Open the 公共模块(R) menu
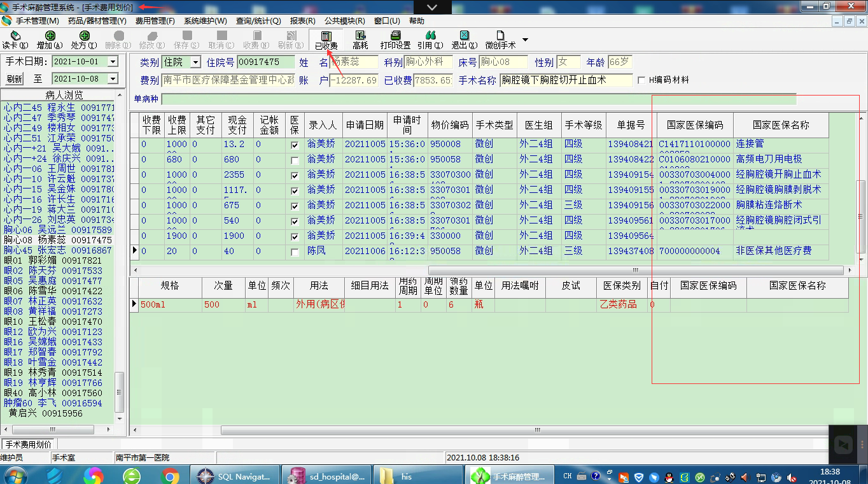 344,21
